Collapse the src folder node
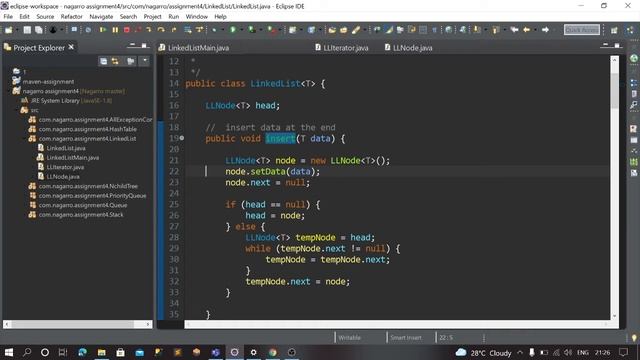 tap(17, 110)
